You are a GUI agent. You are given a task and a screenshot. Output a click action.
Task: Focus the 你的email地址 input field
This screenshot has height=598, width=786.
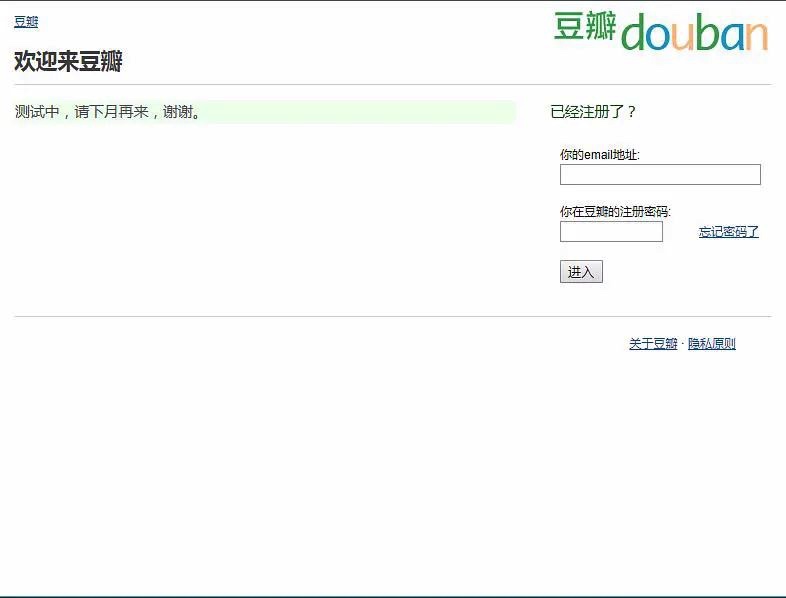(x=660, y=174)
